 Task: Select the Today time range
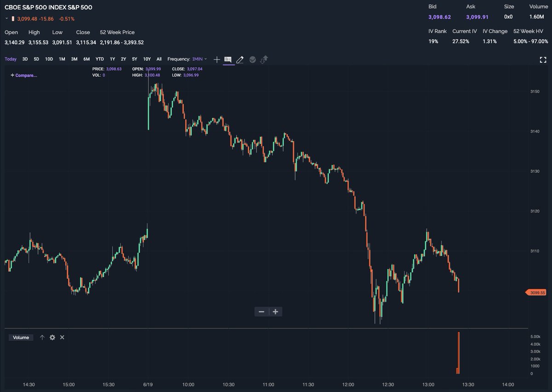(11, 59)
